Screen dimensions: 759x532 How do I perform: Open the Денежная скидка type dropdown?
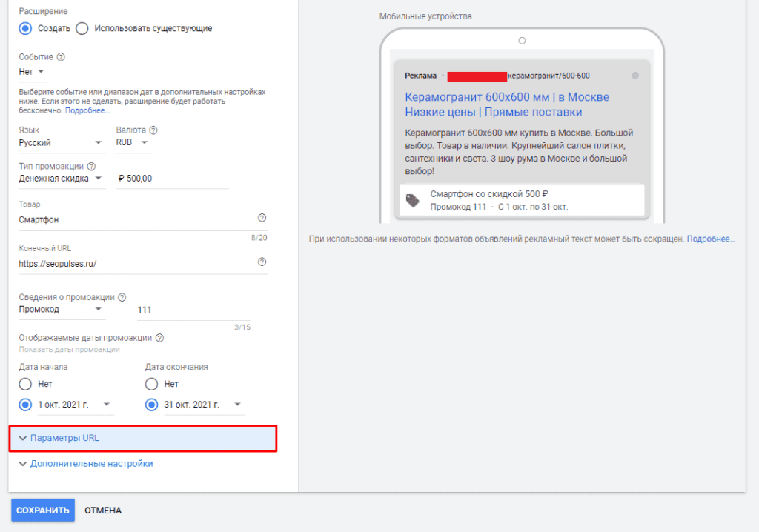click(x=61, y=179)
